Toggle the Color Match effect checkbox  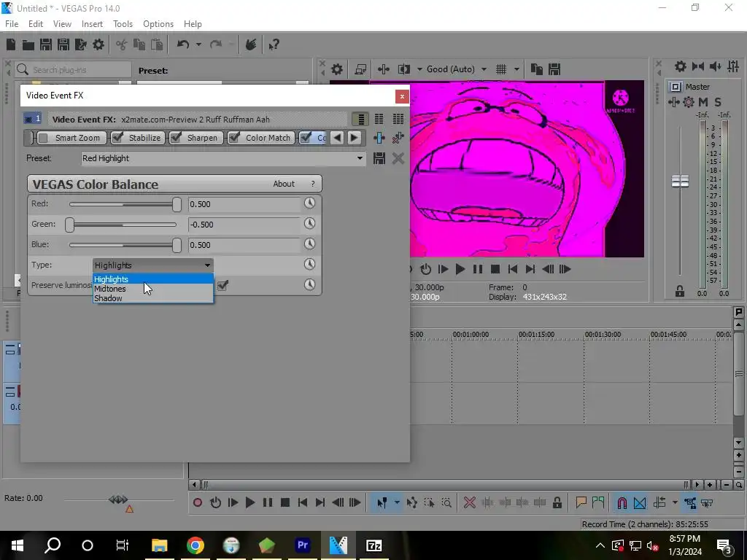point(234,138)
